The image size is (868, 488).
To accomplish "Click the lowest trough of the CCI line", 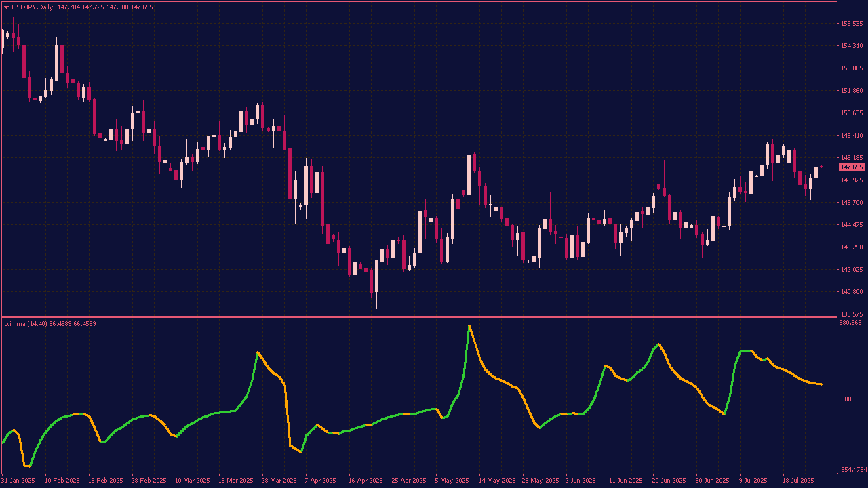I will (27, 466).
